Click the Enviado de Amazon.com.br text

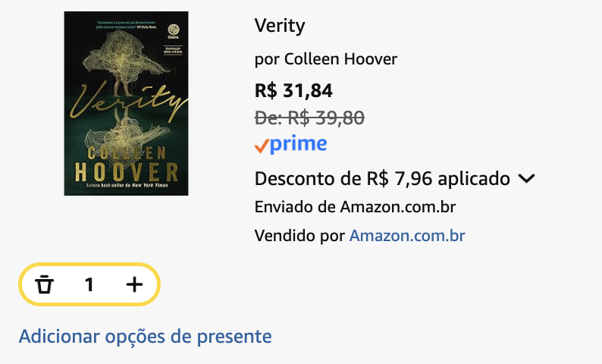[x=355, y=207]
